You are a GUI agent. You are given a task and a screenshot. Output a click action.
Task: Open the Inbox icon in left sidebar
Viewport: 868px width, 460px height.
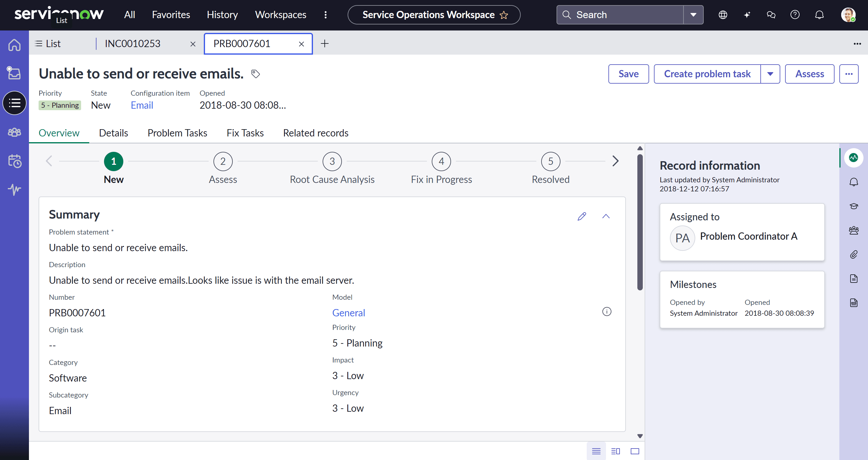pos(14,73)
